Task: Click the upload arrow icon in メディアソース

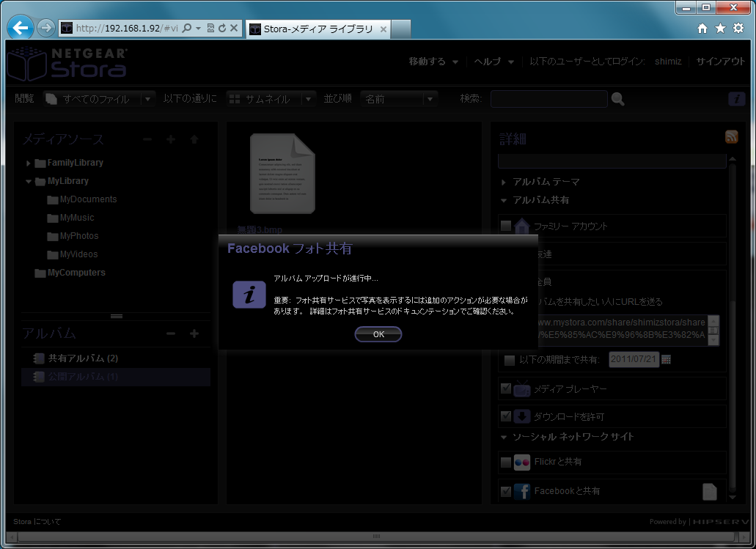Action: 194,139
